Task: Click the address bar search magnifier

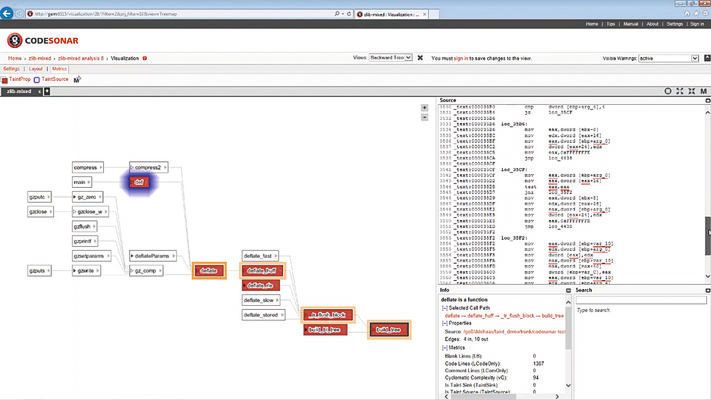Action: click(x=337, y=14)
